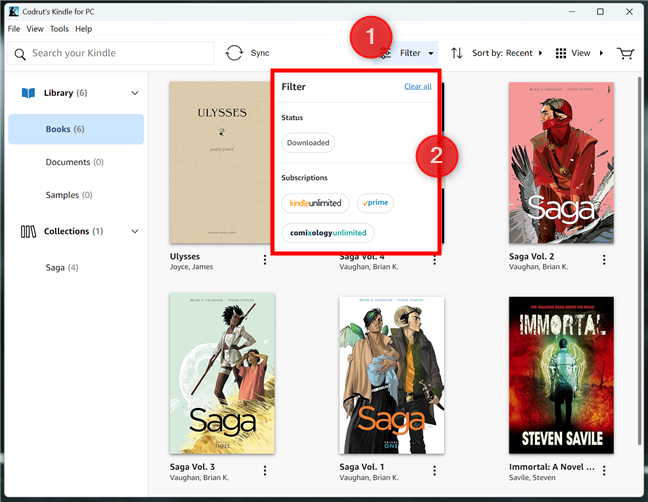The height and width of the screenshot is (502, 648).
Task: Open the three-dot menu for Saga Vol. 4
Action: pos(434,260)
